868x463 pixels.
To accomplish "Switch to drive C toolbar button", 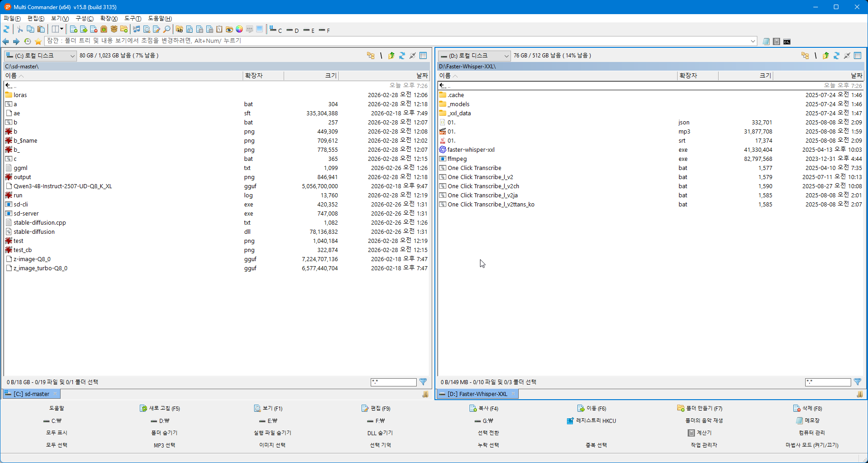I will point(276,30).
